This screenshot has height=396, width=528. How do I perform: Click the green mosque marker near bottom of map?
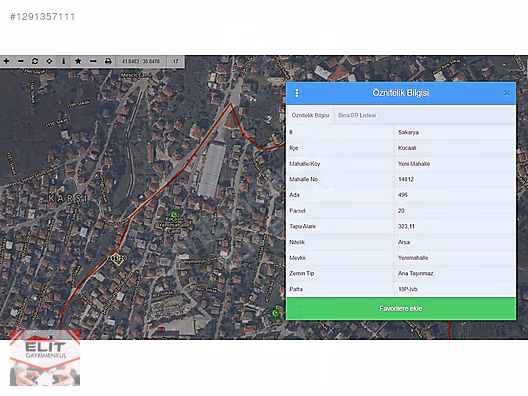(x=275, y=314)
